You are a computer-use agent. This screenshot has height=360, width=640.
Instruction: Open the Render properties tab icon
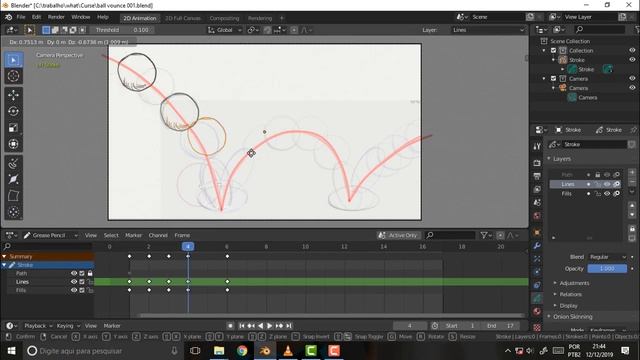(537, 163)
